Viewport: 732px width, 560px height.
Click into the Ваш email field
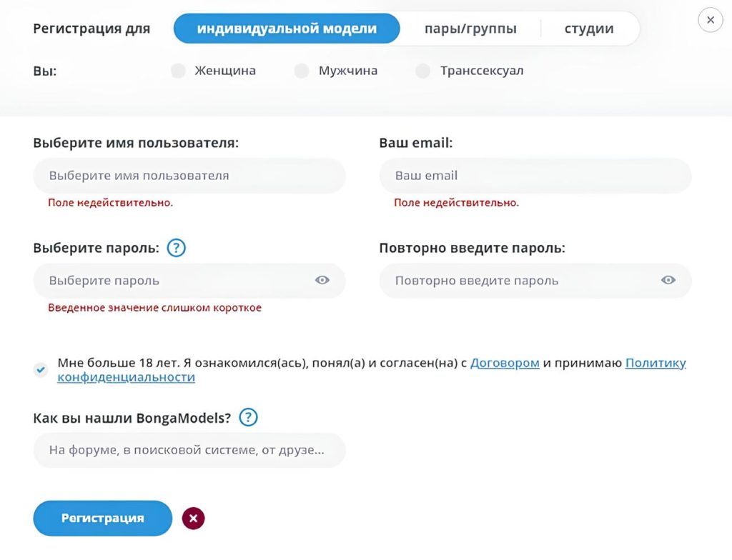[x=535, y=176]
